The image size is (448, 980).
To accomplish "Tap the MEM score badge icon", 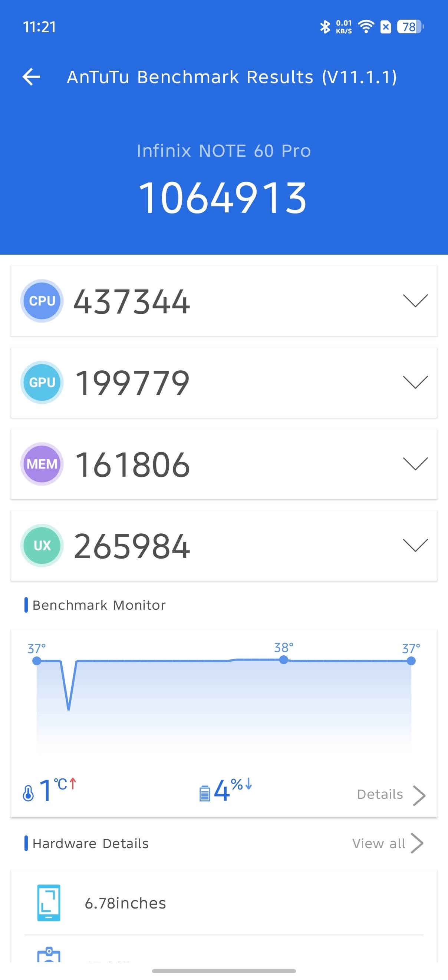I will click(42, 464).
